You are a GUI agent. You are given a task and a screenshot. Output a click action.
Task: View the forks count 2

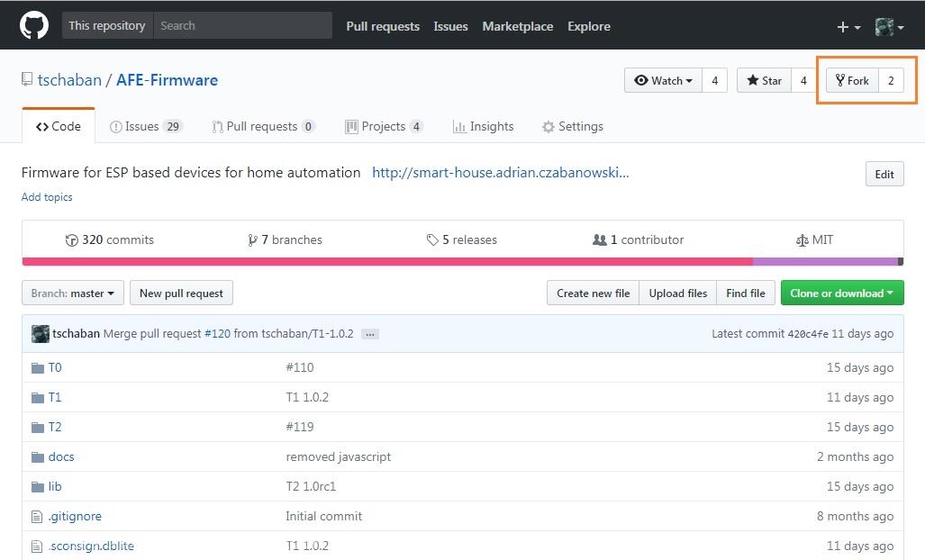tap(891, 81)
